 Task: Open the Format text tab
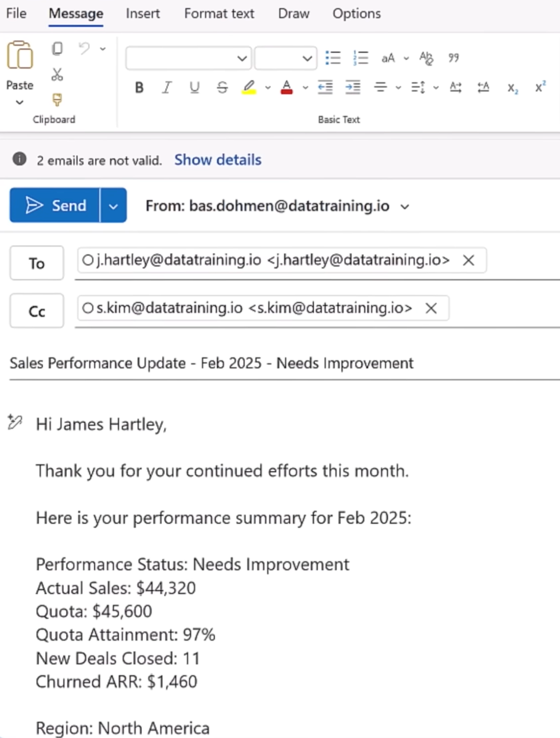click(x=219, y=13)
